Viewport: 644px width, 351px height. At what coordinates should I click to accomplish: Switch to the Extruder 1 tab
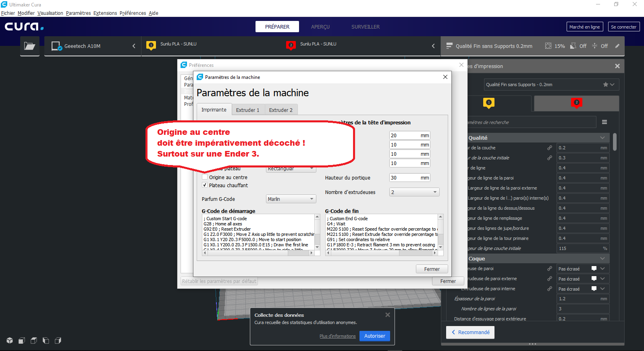pyautogui.click(x=248, y=110)
